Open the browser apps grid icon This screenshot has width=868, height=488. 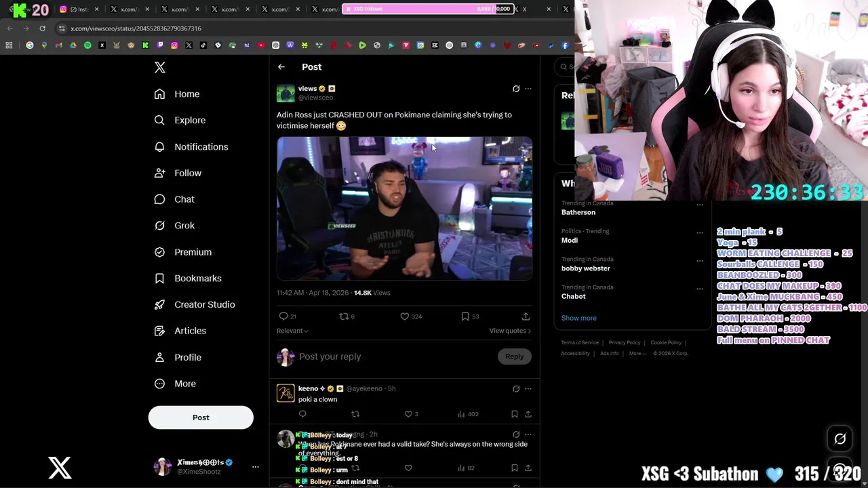tap(9, 45)
